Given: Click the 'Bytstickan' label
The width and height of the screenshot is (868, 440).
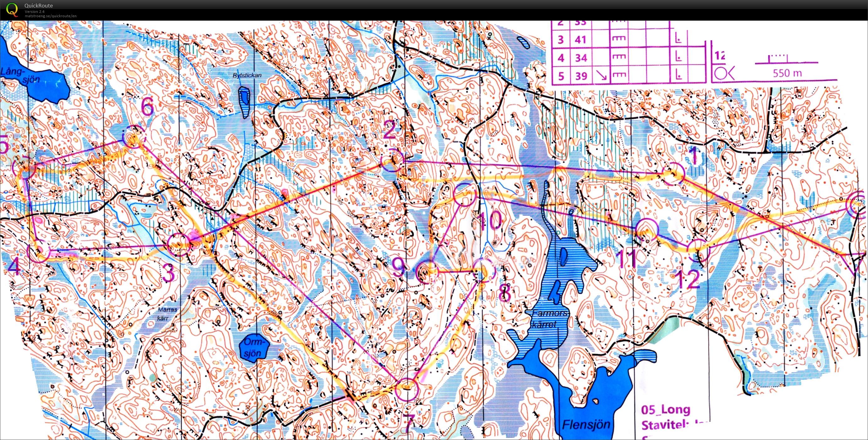Looking at the screenshot, I should pos(247,75).
